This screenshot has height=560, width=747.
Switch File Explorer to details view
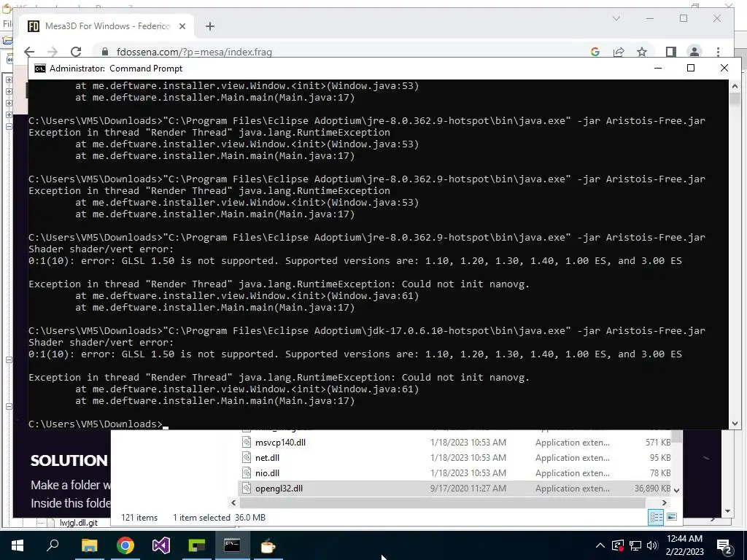656,517
